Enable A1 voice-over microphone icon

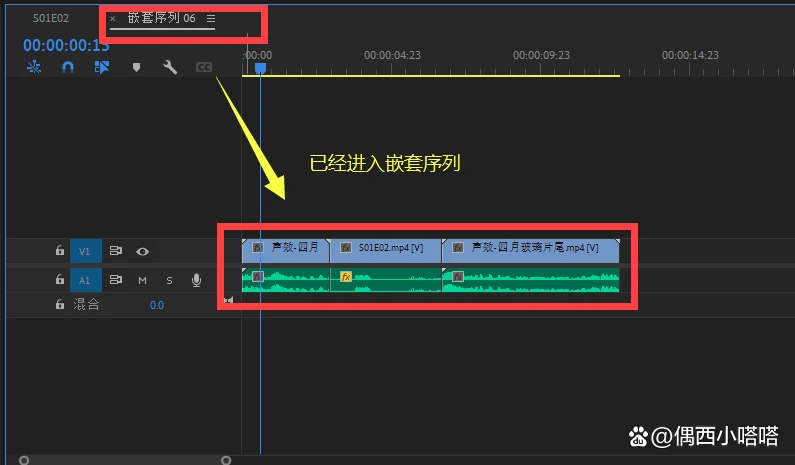(197, 280)
